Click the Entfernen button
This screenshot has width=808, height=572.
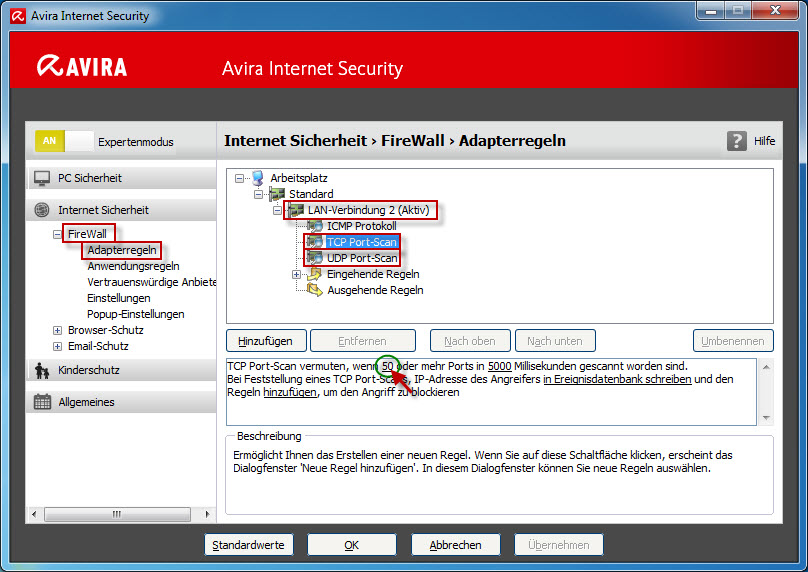pyautogui.click(x=363, y=341)
